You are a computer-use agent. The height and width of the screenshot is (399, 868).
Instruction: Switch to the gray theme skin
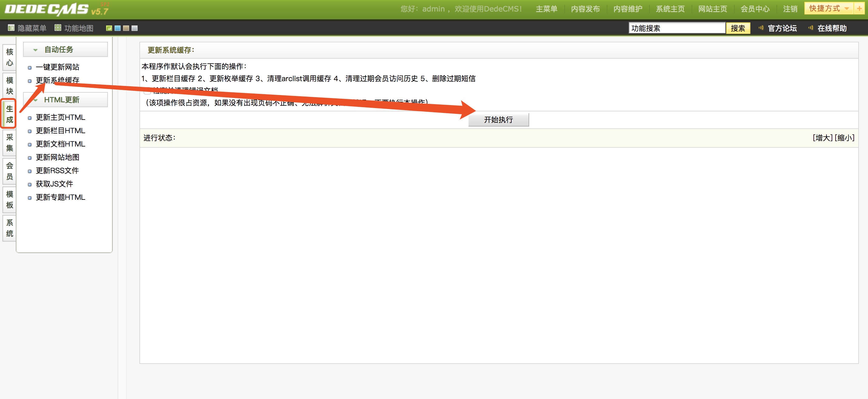(x=135, y=28)
